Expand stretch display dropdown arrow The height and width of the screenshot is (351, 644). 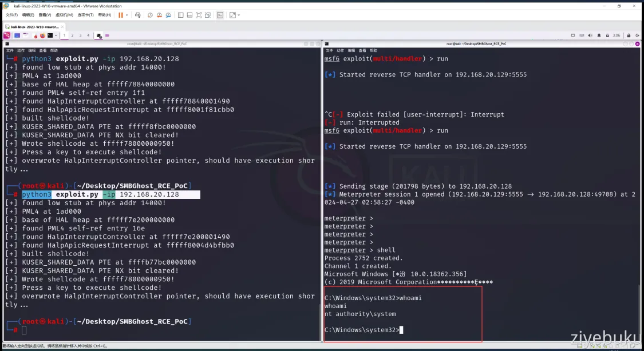[x=239, y=15]
